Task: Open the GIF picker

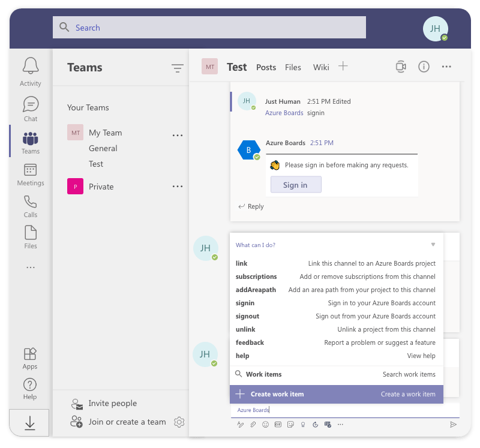Action: click(x=278, y=425)
